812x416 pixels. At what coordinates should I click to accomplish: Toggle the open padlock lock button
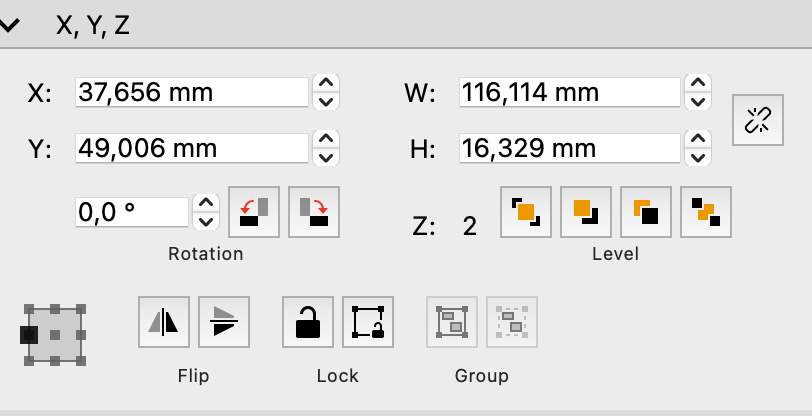(308, 322)
